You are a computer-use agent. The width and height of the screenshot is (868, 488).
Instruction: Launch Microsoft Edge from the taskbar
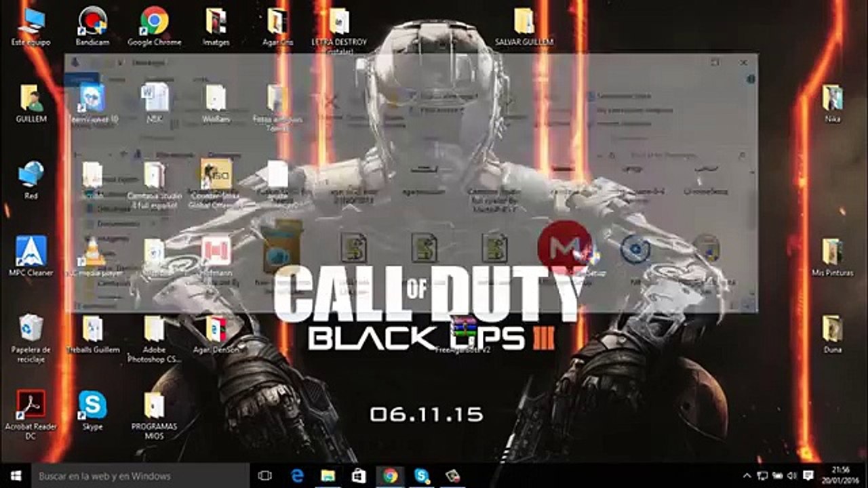[x=297, y=476]
